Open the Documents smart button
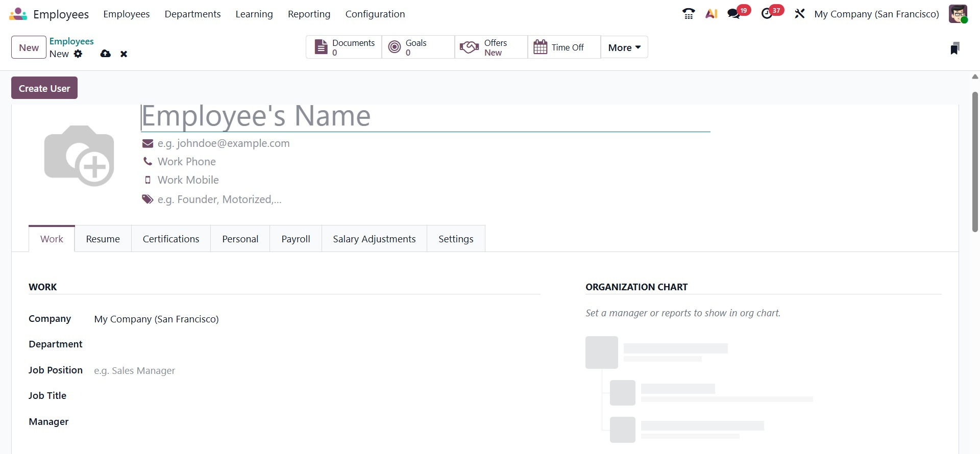Screen dimensions: 980x454 344,47
